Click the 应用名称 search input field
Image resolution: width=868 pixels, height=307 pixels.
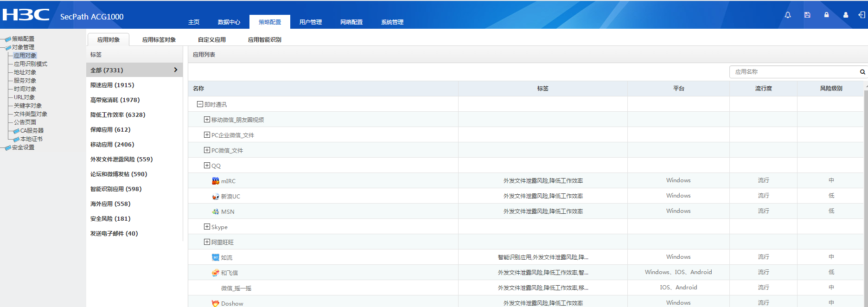pos(794,72)
